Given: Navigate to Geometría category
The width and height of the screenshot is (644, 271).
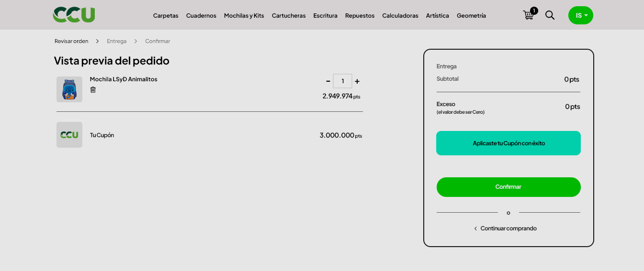Looking at the screenshot, I should coord(471,15).
